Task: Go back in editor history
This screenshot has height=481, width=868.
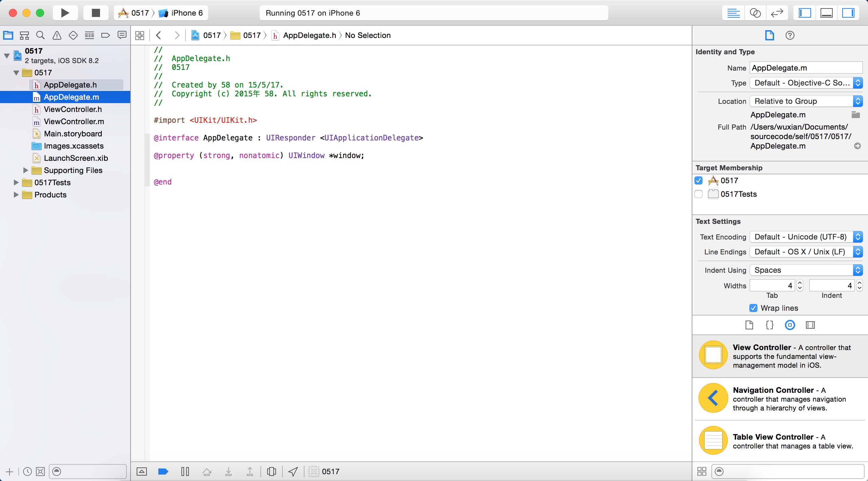Action: tap(158, 35)
